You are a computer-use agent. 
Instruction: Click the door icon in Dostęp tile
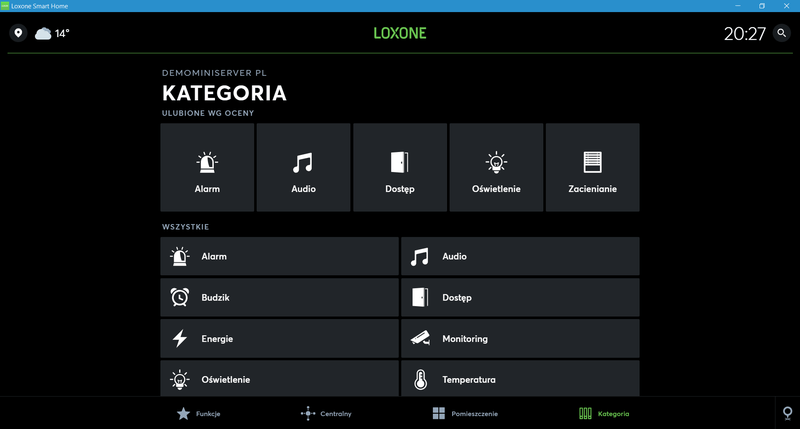pyautogui.click(x=399, y=162)
